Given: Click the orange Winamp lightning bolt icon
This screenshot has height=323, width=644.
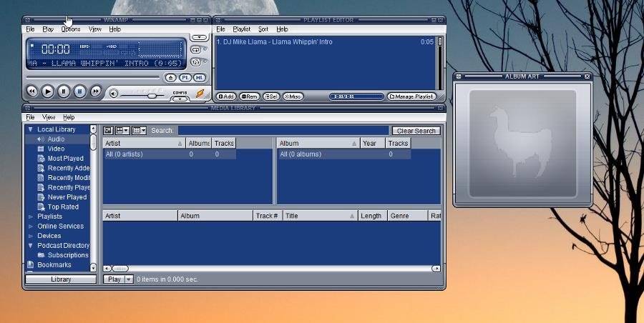Looking at the screenshot, I should pyautogui.click(x=200, y=94).
